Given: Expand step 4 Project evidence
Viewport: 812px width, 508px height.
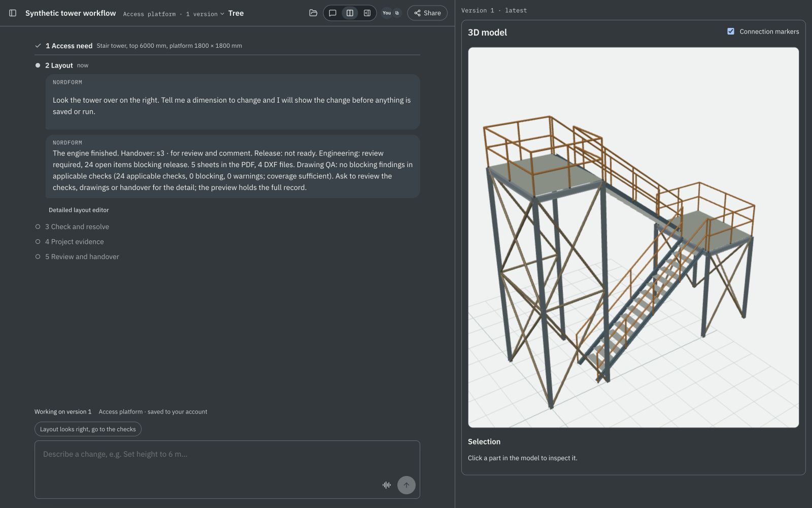Looking at the screenshot, I should pos(74,242).
